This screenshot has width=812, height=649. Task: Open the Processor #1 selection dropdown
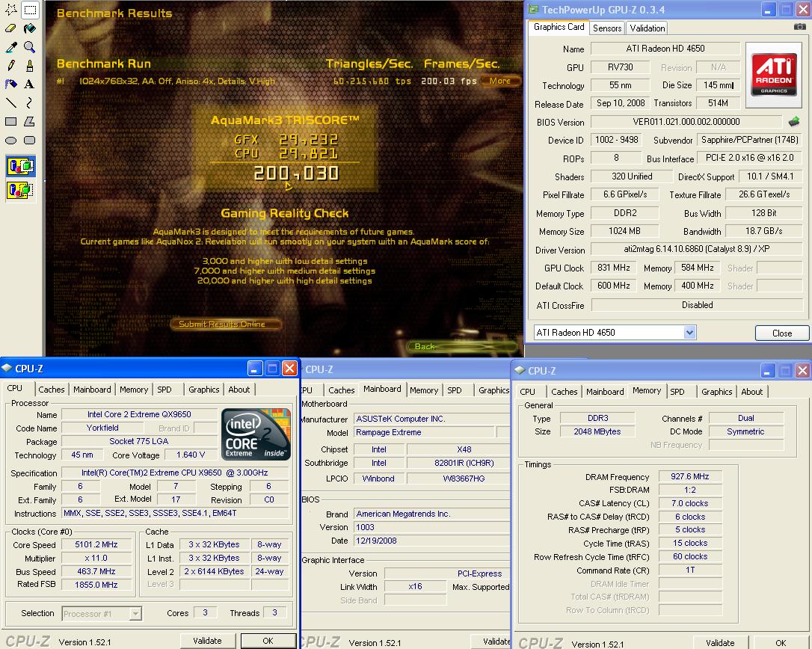[x=135, y=614]
